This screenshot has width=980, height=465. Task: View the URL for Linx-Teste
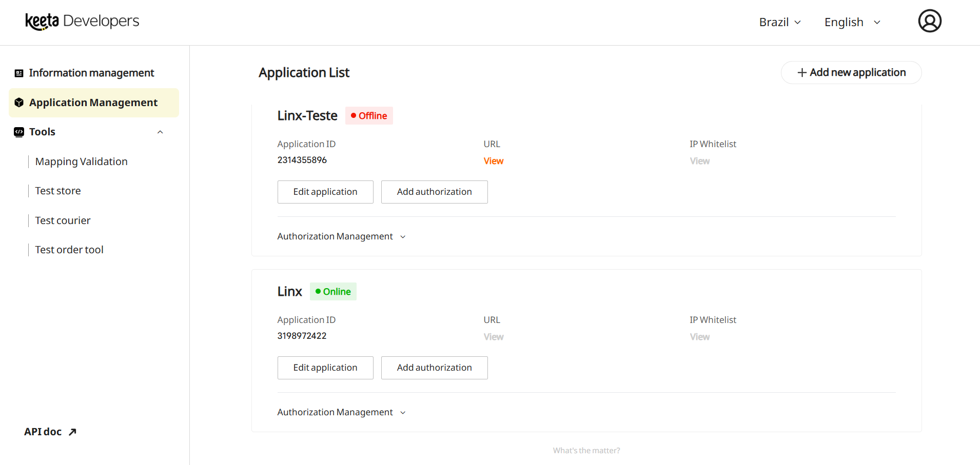tap(493, 161)
